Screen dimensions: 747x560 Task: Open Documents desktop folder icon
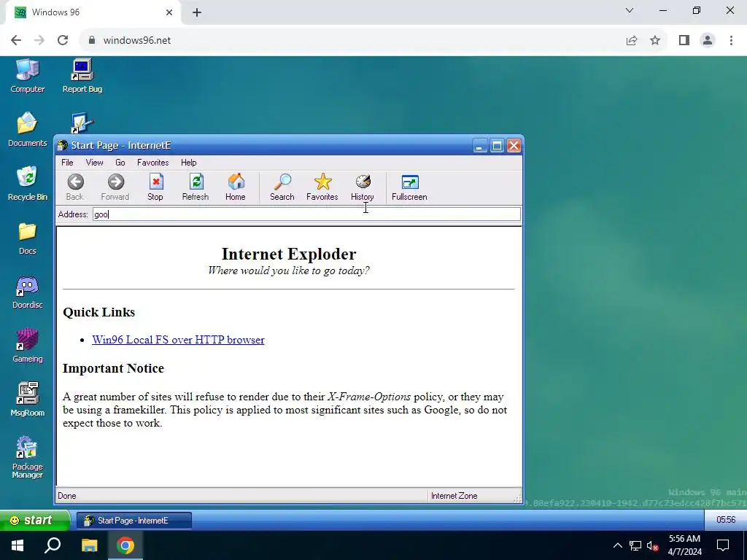[x=28, y=130]
